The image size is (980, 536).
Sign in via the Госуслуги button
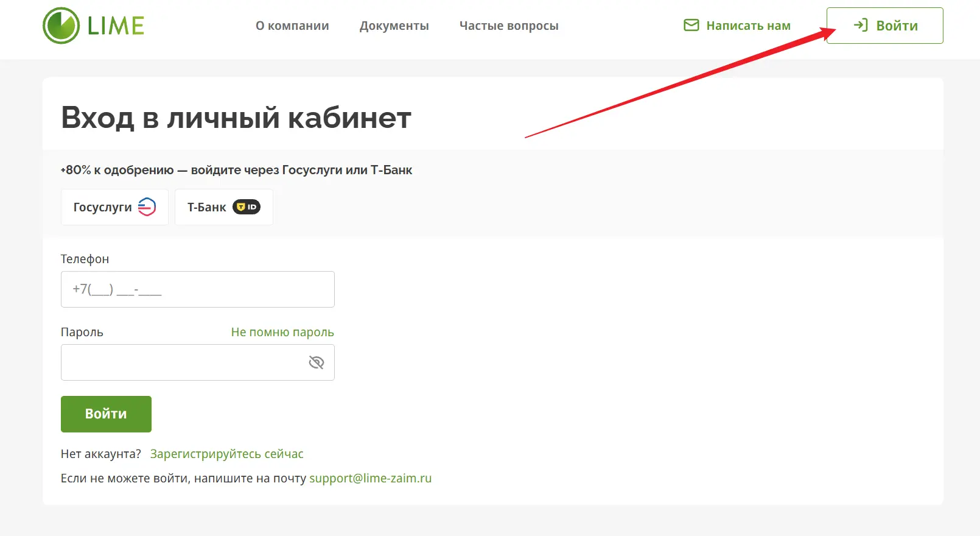[114, 207]
